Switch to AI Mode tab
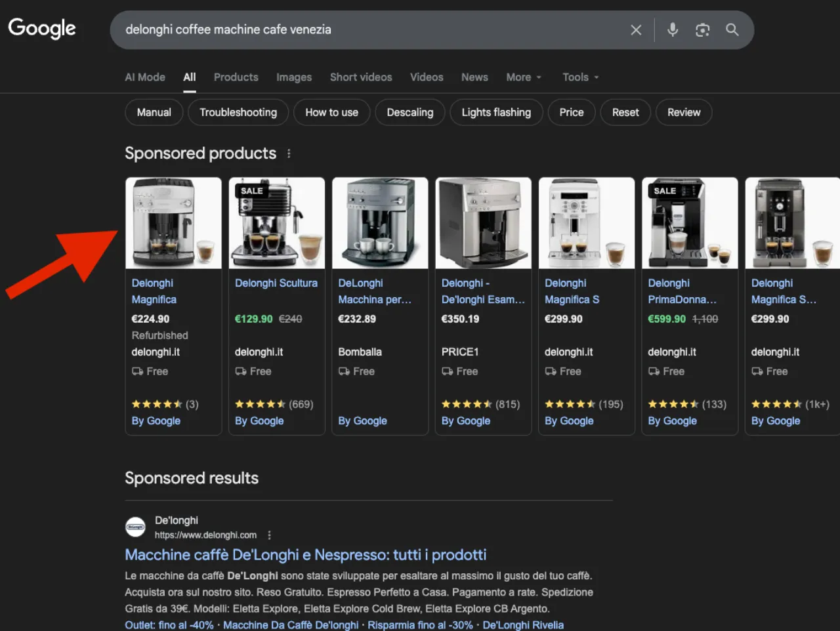 click(145, 77)
